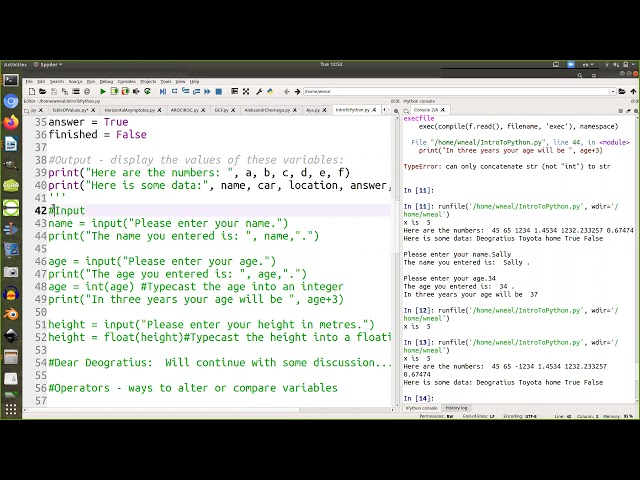This screenshot has height=480, width=640.
Task: Start debugging with Debug file icon
Action: coord(163,91)
